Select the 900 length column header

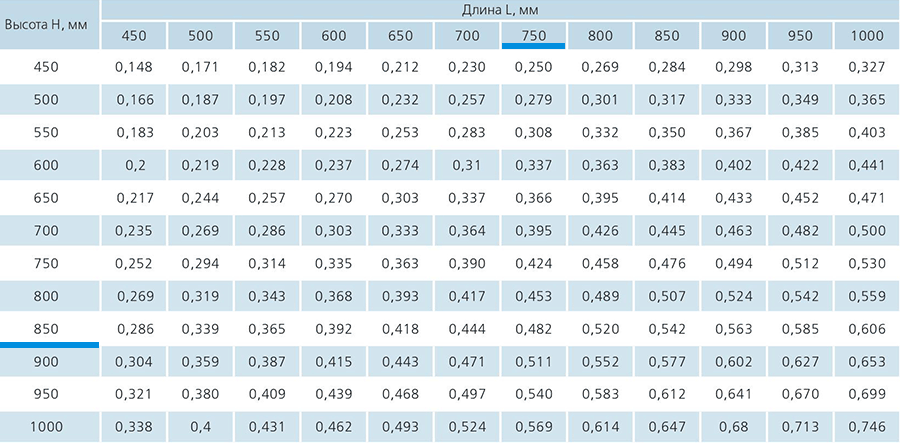[x=733, y=36]
